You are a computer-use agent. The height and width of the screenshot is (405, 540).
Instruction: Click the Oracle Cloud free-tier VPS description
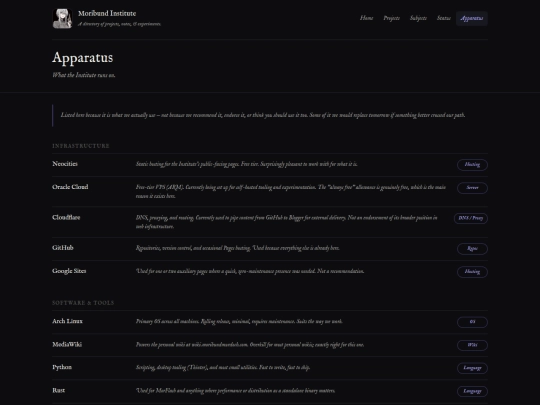291,191
